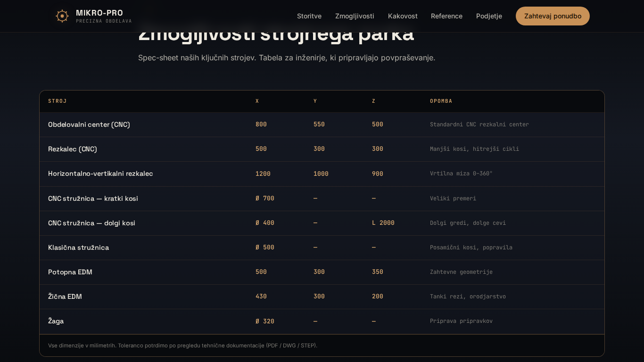Click the Žična EDM row name
The width and height of the screenshot is (644, 362).
click(x=65, y=296)
